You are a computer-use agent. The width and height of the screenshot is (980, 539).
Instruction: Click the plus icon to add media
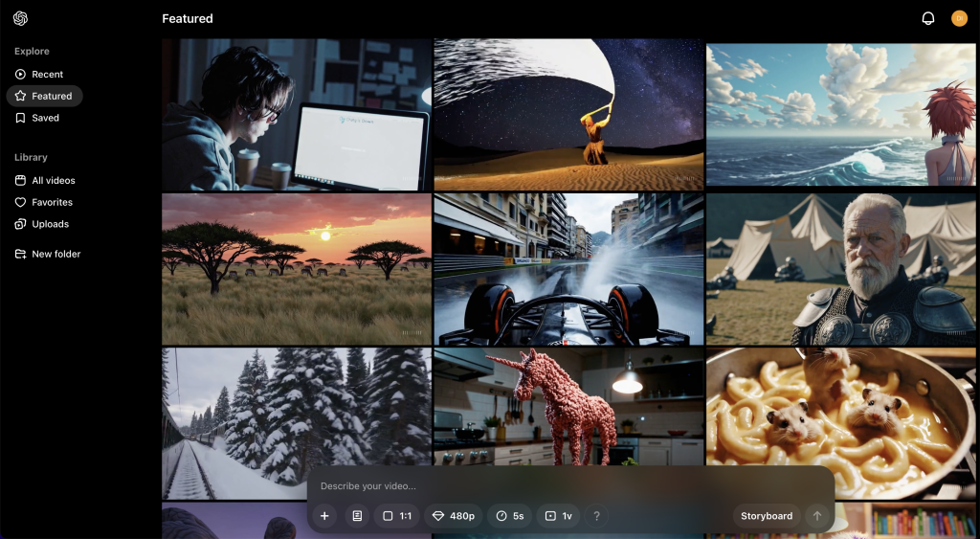click(324, 516)
